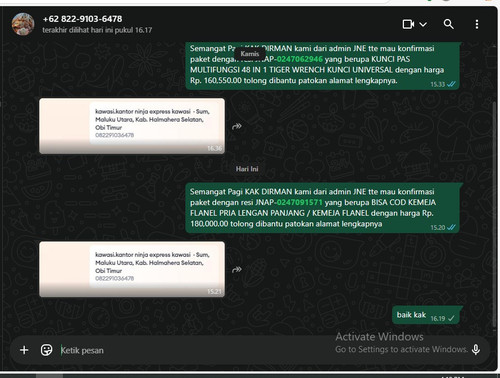Open the attach plus menu
The image size is (500, 378).
coord(24,350)
